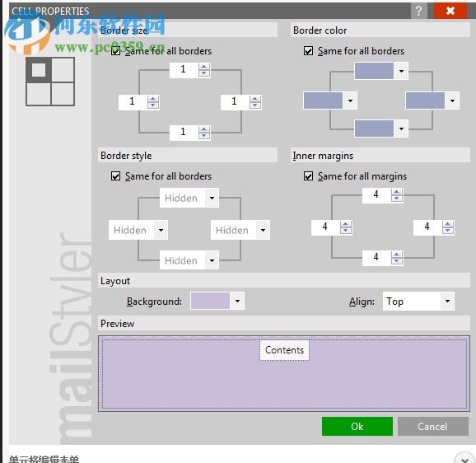Viewport: 476px width, 463px height.
Task: Click the right border color swatch
Action: 425,101
